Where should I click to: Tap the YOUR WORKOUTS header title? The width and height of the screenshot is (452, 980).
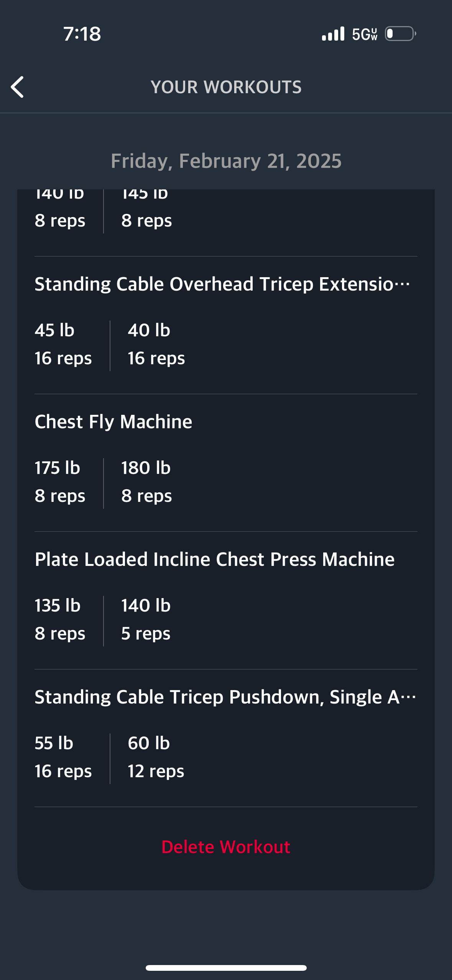(226, 87)
